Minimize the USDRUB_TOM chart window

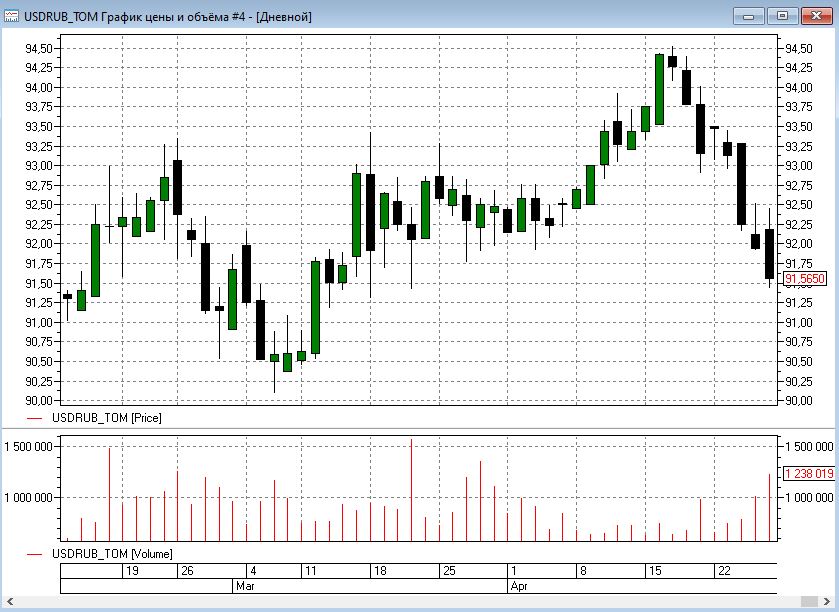pos(749,15)
